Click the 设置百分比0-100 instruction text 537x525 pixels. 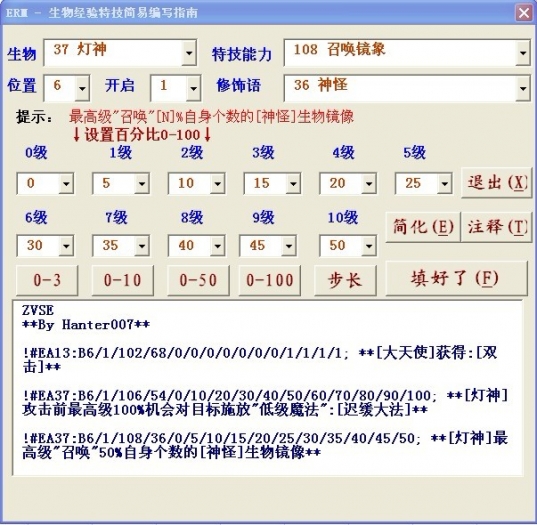142,135
